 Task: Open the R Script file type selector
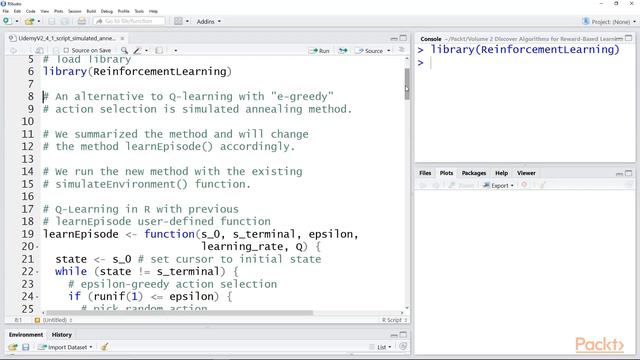point(394,320)
